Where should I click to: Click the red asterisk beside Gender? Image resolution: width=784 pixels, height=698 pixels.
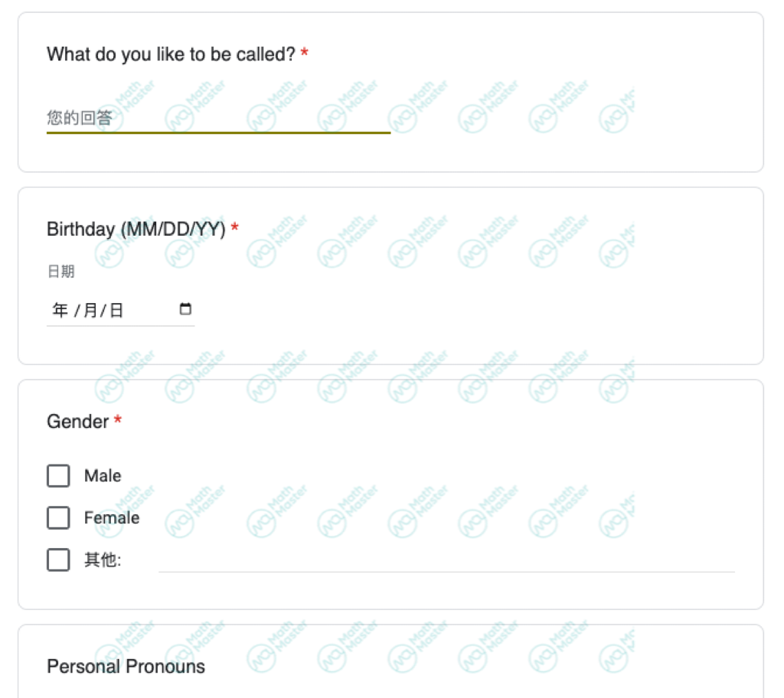118,421
